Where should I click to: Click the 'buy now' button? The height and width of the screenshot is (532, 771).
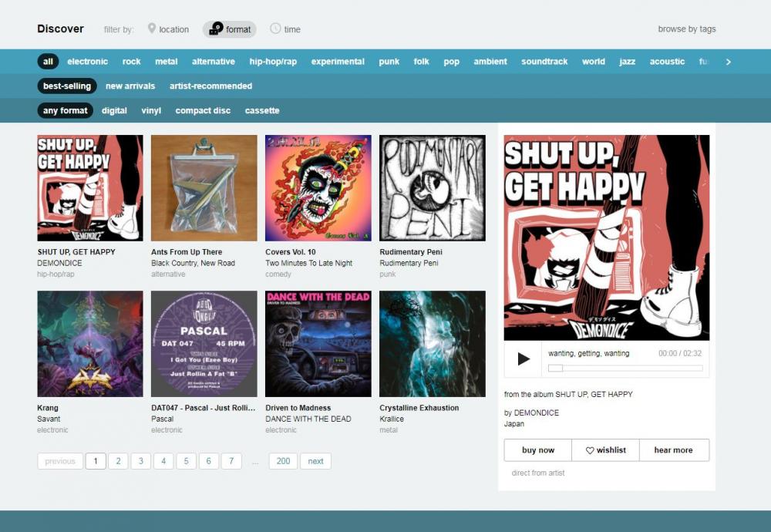click(538, 450)
